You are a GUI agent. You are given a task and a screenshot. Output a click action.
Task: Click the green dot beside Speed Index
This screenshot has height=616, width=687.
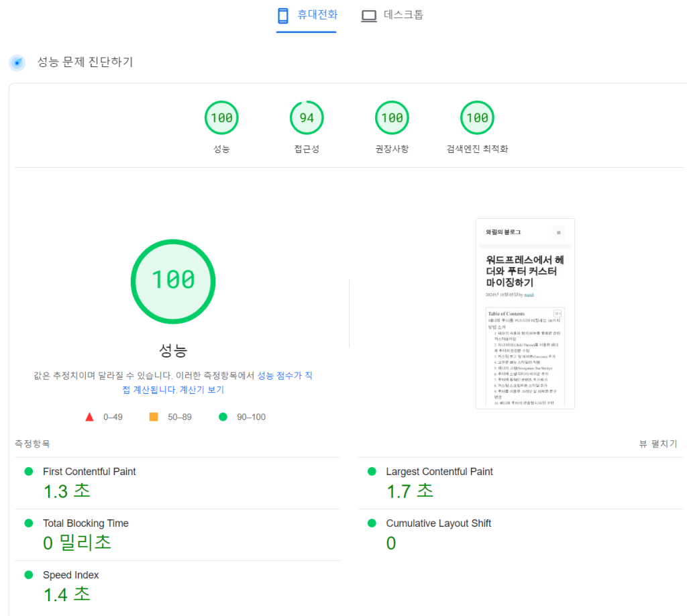pos(29,575)
